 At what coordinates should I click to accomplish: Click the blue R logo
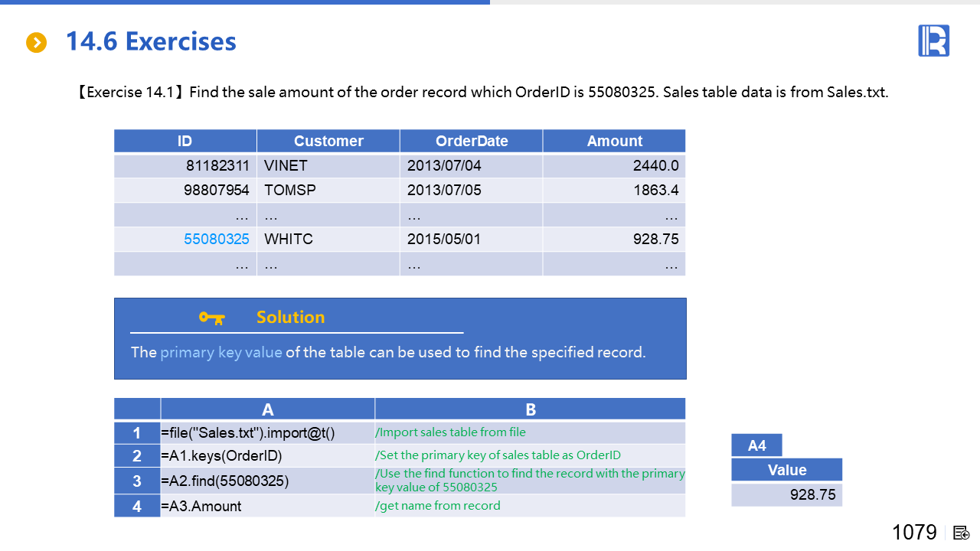tap(933, 41)
